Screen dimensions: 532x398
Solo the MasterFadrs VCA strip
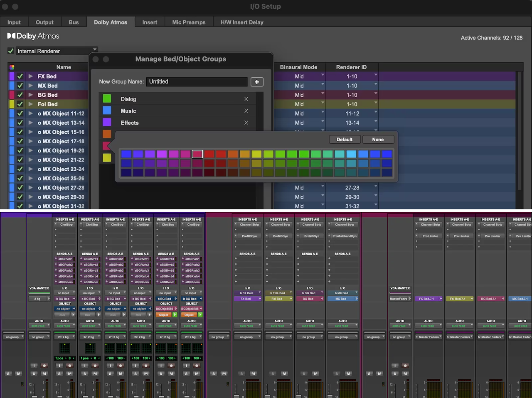395,374
